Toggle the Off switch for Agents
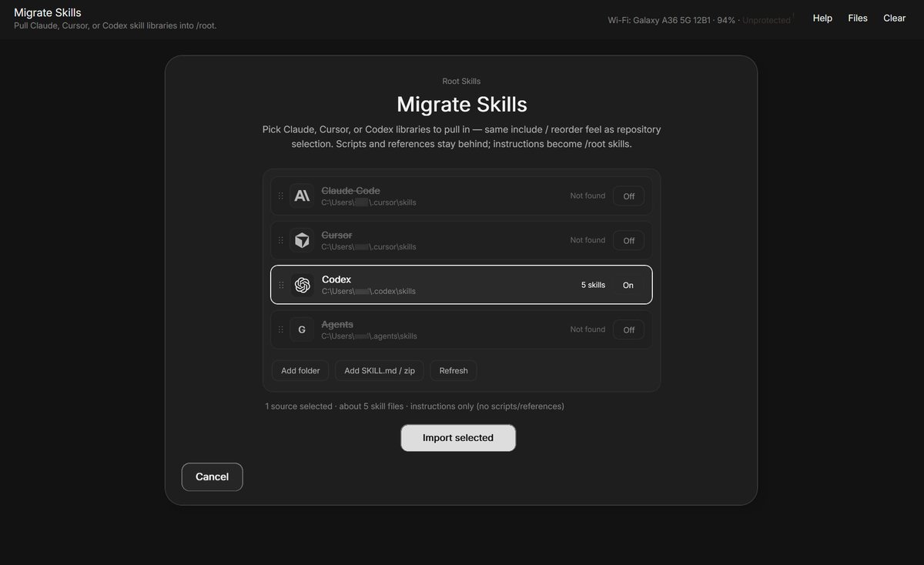 628,329
